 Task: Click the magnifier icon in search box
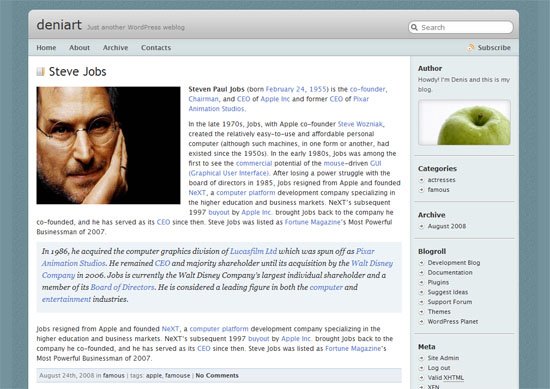pyautogui.click(x=414, y=27)
